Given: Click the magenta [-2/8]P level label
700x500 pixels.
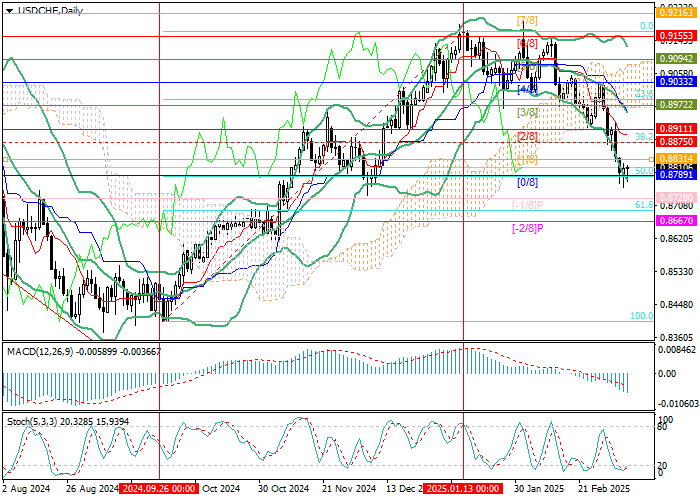Looking at the screenshot, I should pyautogui.click(x=528, y=229).
